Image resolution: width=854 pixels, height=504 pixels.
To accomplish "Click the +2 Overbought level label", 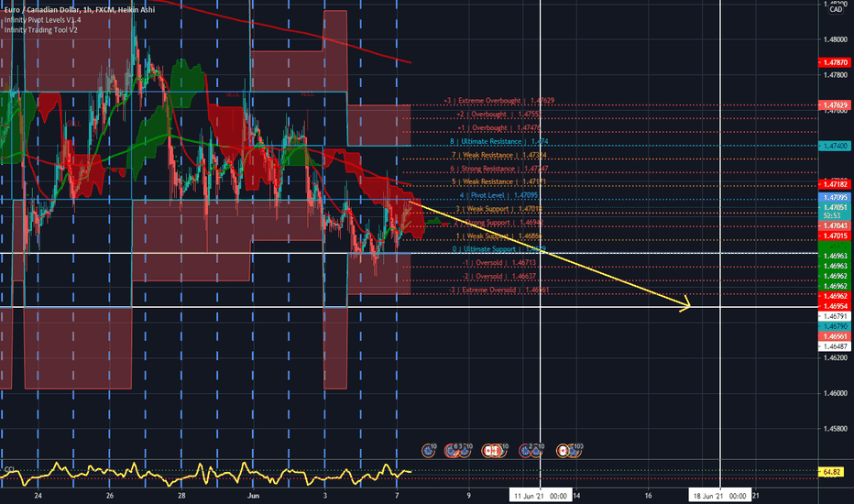I will point(498,115).
